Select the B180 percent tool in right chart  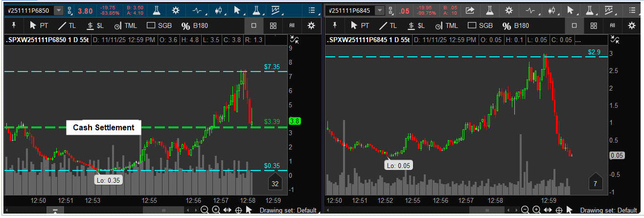515,26
